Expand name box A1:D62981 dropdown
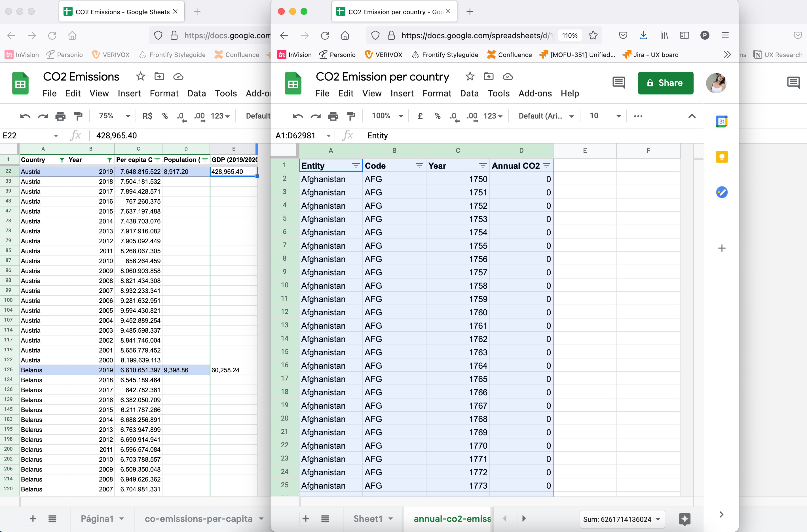Screen dimensions: 807x532 pyautogui.click(x=328, y=136)
